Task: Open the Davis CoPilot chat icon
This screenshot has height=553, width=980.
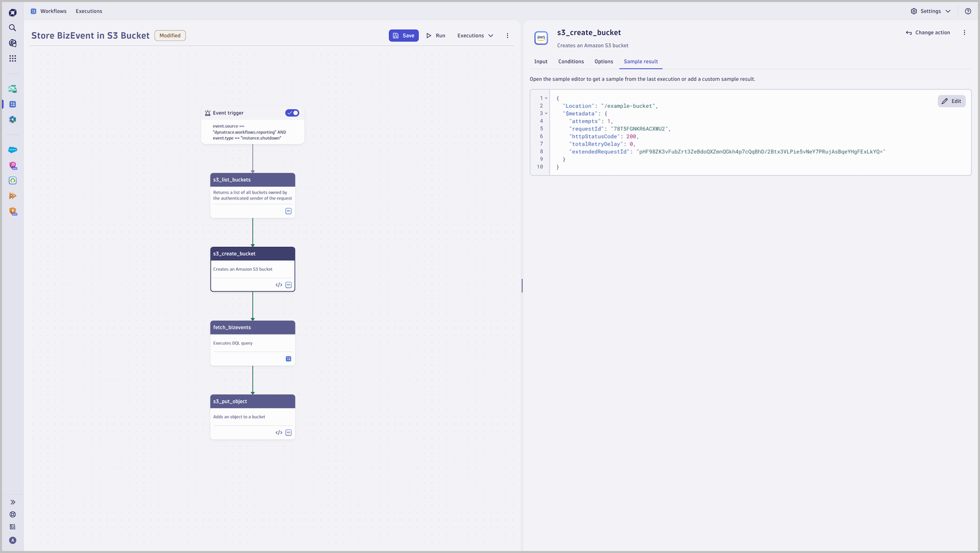Action: 12,43
